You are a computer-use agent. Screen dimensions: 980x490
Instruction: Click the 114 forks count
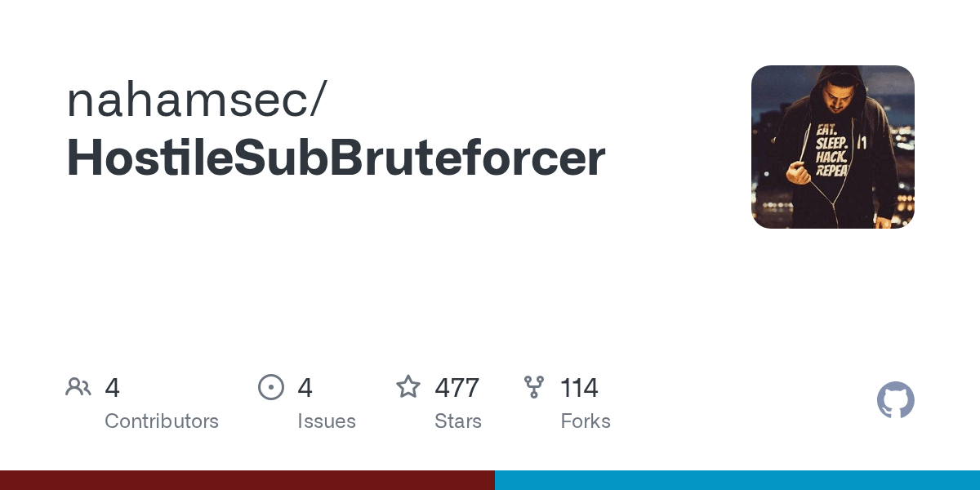click(x=580, y=388)
